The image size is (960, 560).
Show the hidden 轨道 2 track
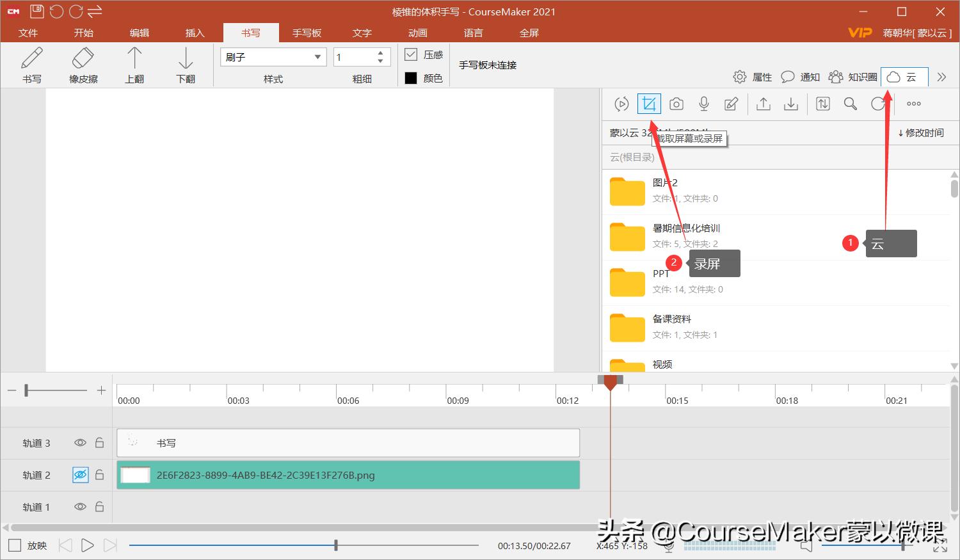79,475
